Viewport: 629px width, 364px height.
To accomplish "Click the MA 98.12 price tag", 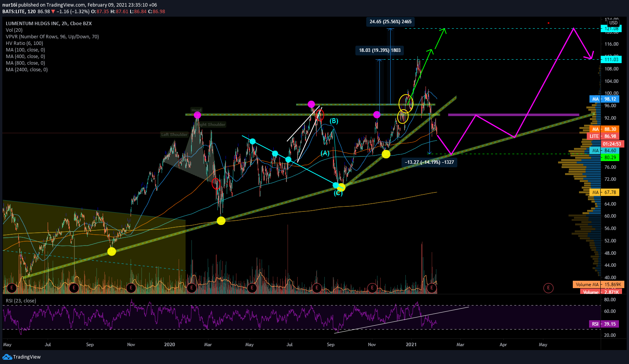I will click(x=604, y=99).
